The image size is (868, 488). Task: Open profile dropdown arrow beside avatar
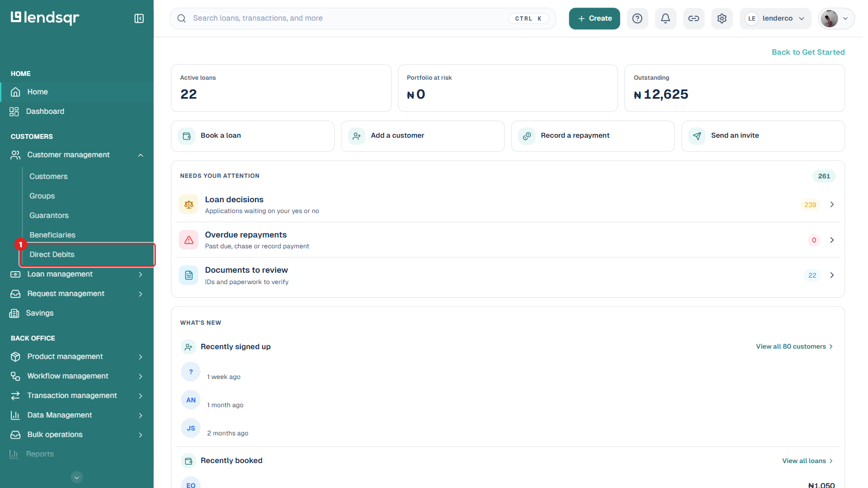coord(845,18)
